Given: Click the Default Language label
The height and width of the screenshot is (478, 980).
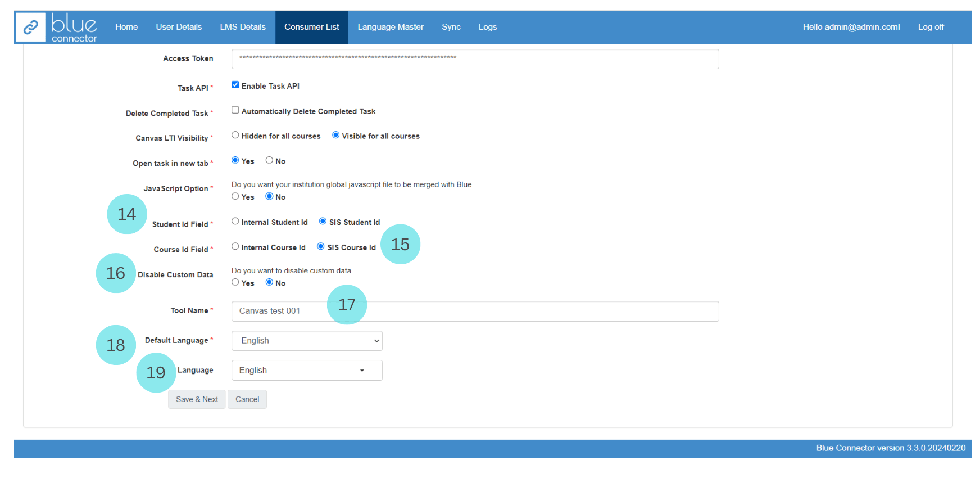Looking at the screenshot, I should 176,340.
